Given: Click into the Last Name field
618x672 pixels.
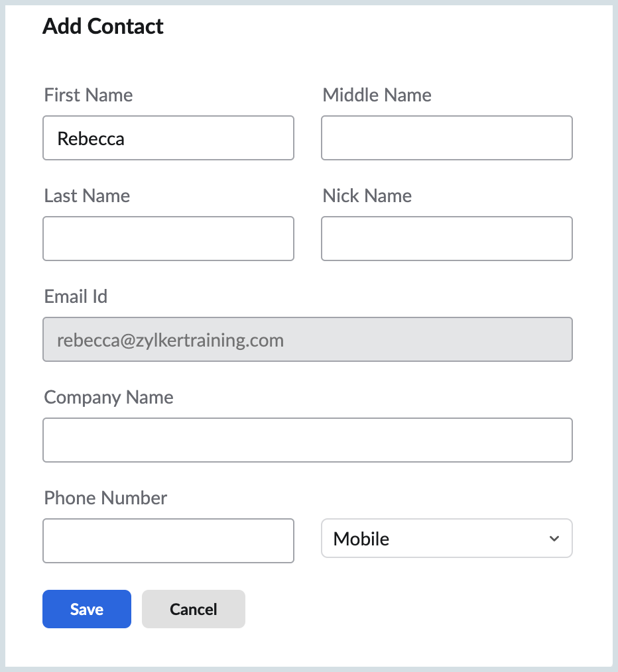Looking at the screenshot, I should click(168, 239).
